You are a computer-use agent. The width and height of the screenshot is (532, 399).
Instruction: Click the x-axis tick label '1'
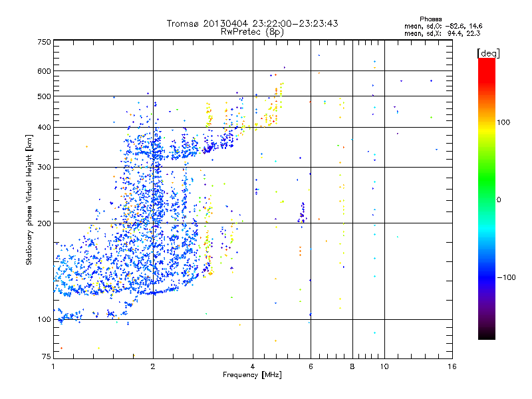coord(53,366)
